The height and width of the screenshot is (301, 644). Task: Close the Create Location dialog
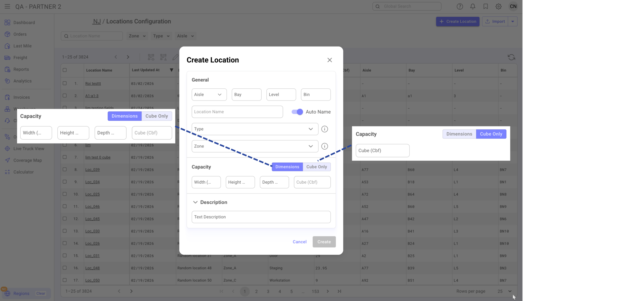[x=330, y=60]
